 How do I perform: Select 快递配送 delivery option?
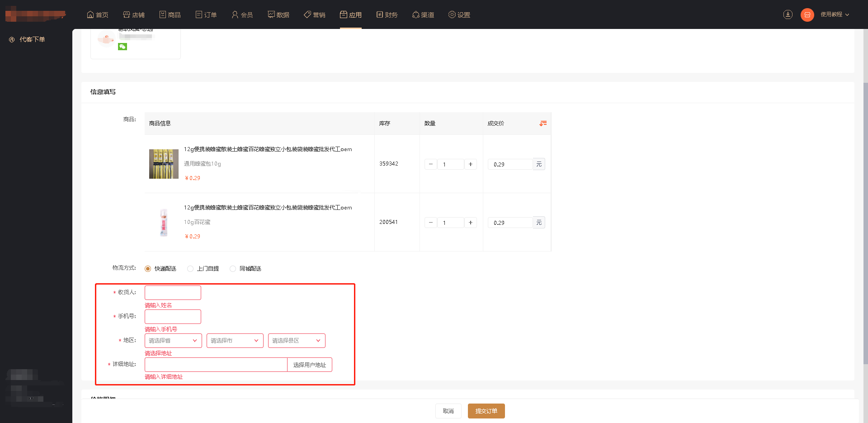[148, 269]
